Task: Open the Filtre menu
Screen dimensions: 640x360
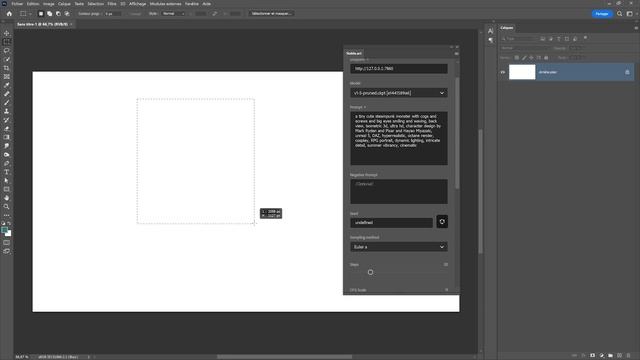Action: click(x=112, y=4)
